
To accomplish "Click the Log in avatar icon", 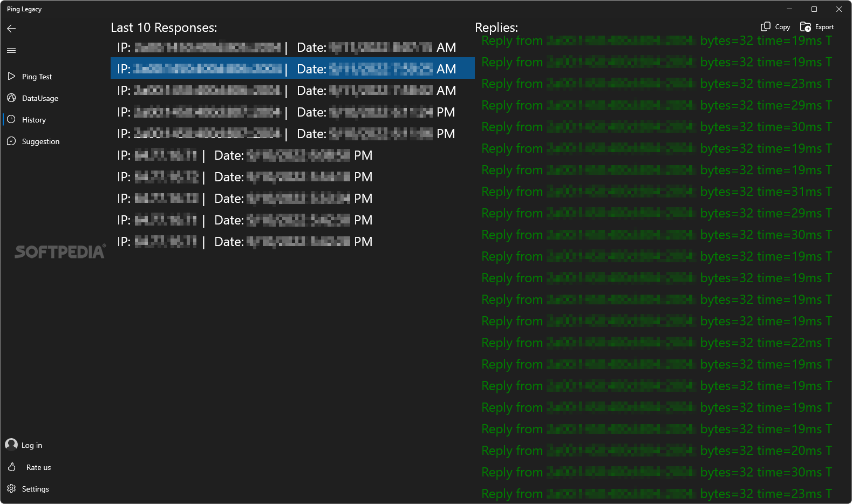I will [x=11, y=444].
